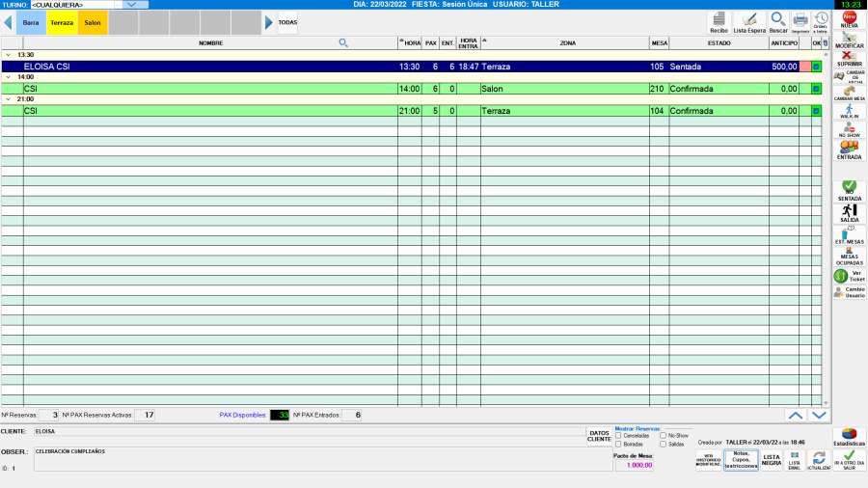Enable the Borradas checkbox

tap(618, 445)
